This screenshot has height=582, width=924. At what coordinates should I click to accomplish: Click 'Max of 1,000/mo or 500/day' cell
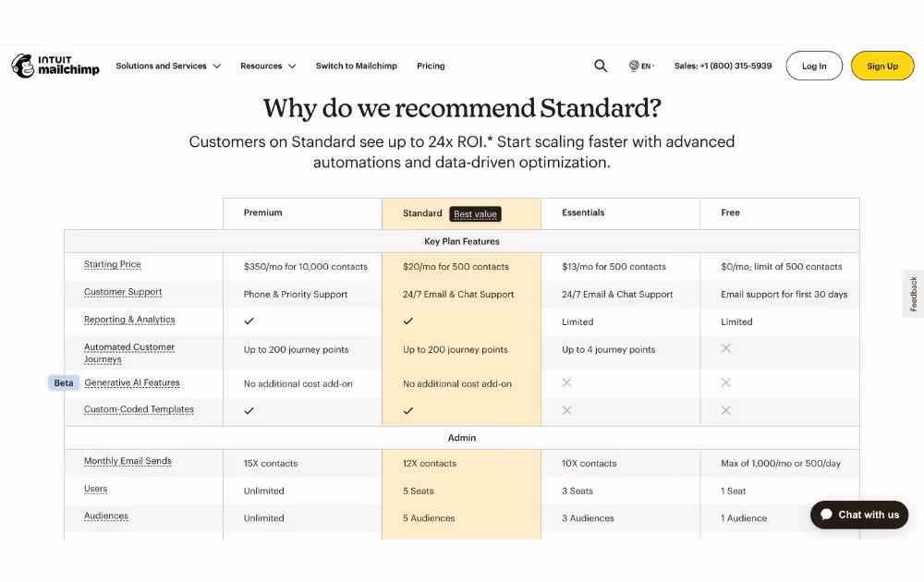(x=781, y=464)
